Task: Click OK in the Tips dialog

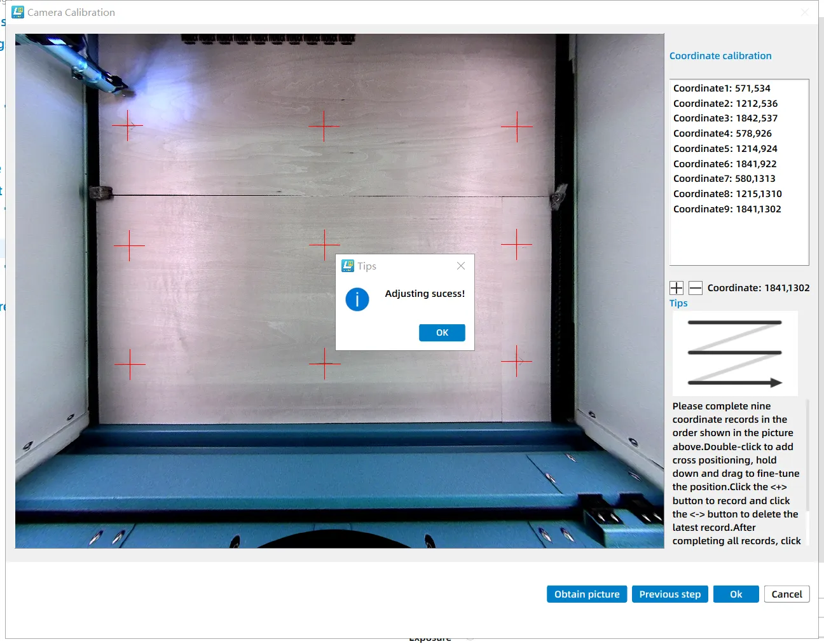Action: [442, 332]
